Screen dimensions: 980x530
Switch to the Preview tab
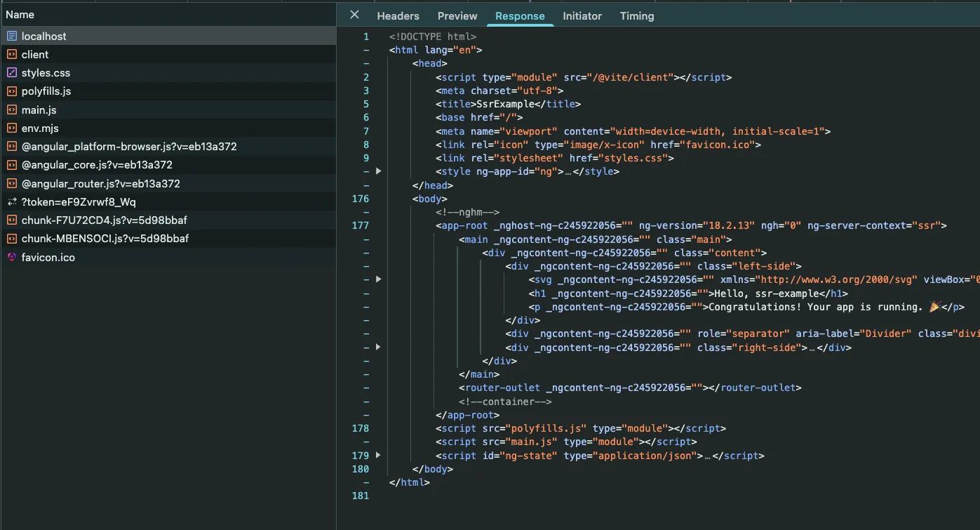pyautogui.click(x=457, y=16)
